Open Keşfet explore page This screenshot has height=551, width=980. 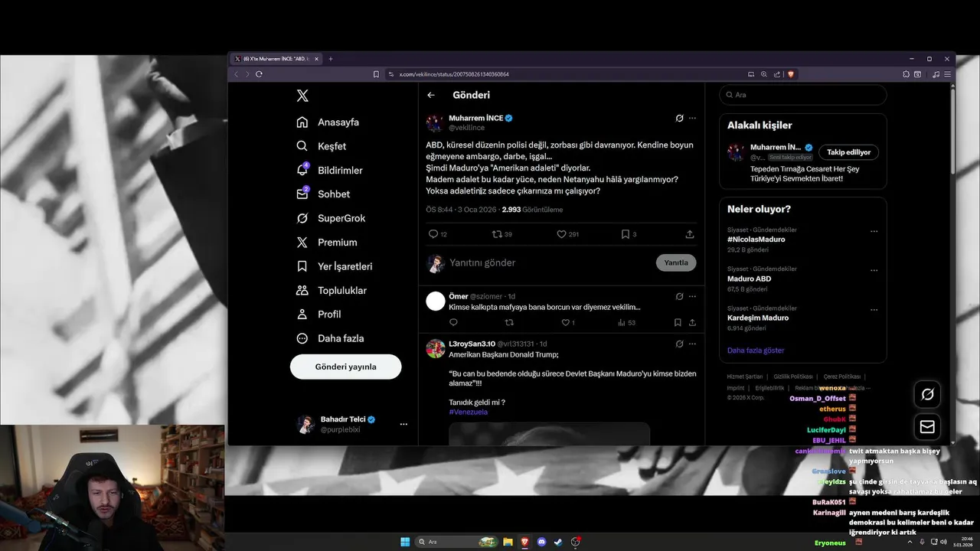[x=322, y=146]
